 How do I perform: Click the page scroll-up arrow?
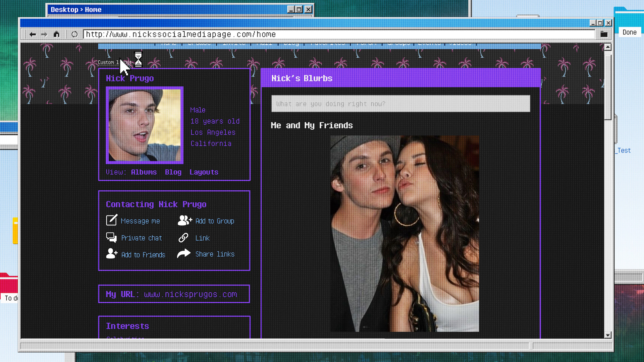[607, 47]
